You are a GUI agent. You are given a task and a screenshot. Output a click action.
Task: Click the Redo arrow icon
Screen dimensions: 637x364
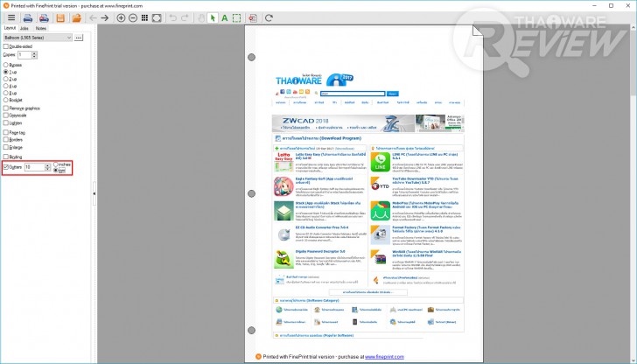185,17
